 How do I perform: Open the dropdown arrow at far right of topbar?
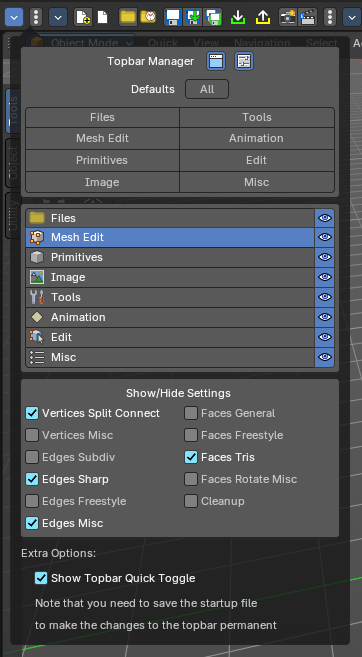[x=352, y=17]
